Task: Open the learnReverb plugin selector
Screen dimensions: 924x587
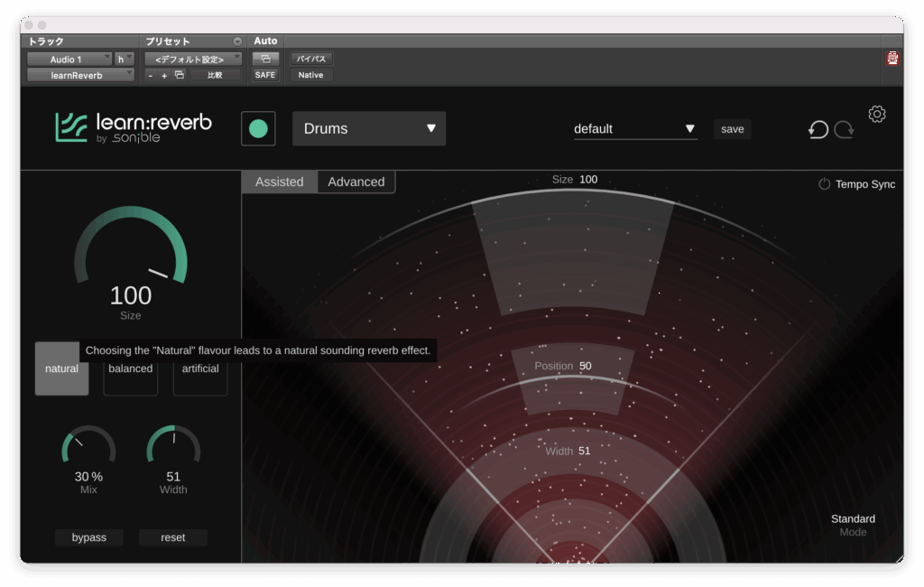Action: [x=80, y=75]
